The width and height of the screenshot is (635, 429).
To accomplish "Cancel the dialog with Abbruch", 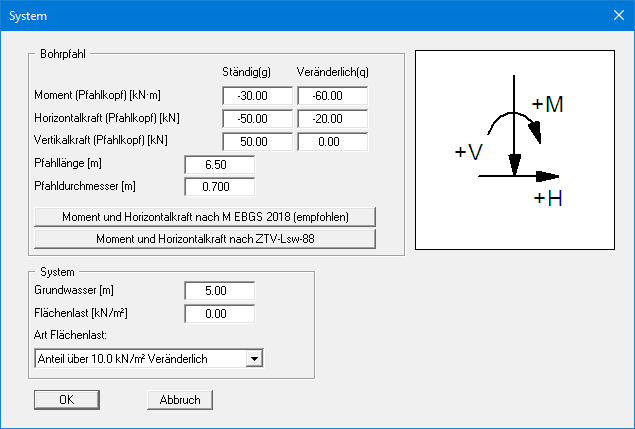I will pyautogui.click(x=180, y=400).
